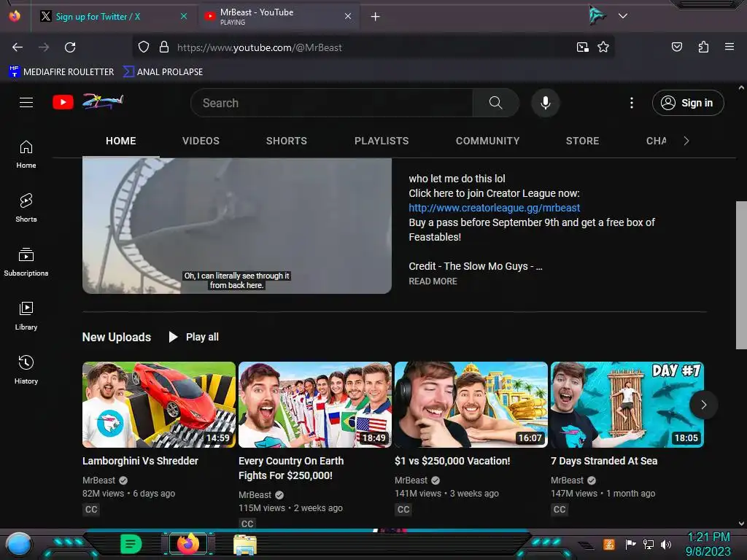Expand description with READ MORE
Viewport: 747px width, 560px height.
point(433,281)
